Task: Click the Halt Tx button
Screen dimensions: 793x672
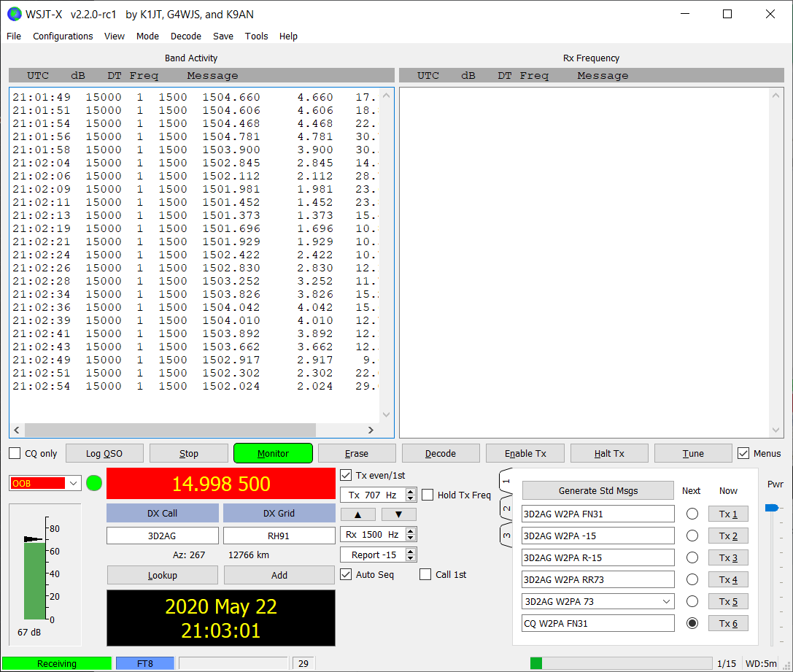Action: pos(609,453)
